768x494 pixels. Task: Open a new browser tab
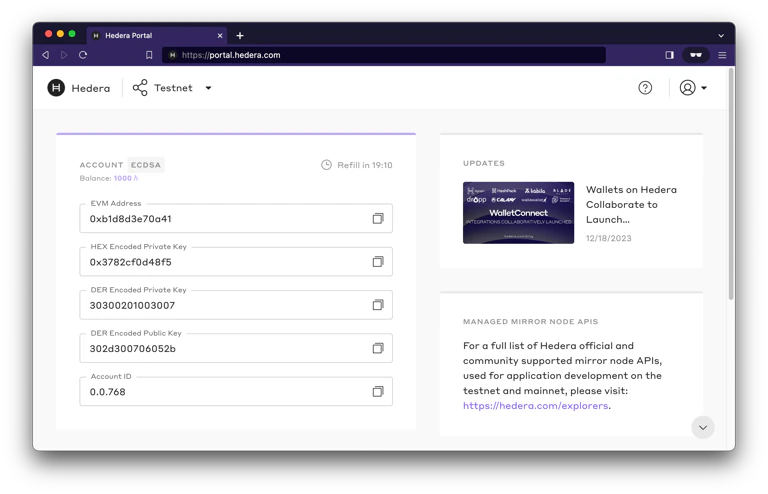(x=240, y=35)
